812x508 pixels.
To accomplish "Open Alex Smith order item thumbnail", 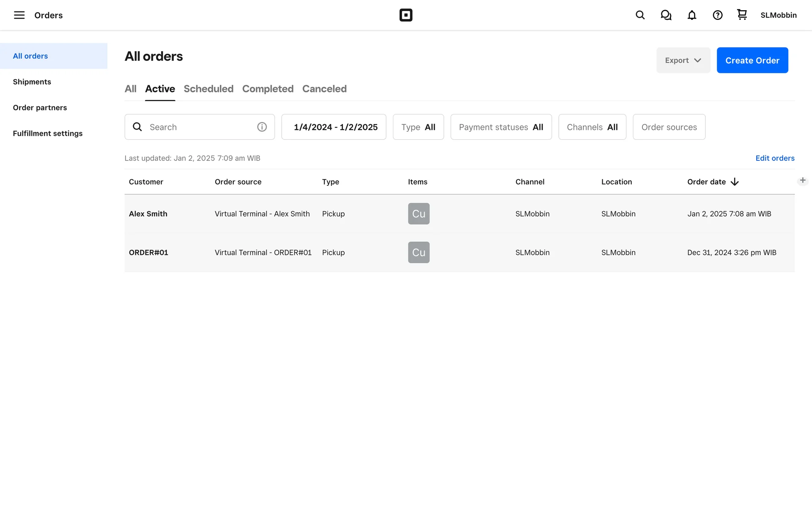I will click(x=418, y=214).
